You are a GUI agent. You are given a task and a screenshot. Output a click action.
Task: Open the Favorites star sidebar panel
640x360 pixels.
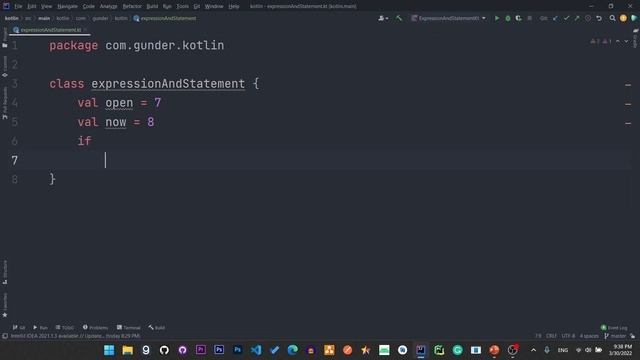[x=5, y=305]
